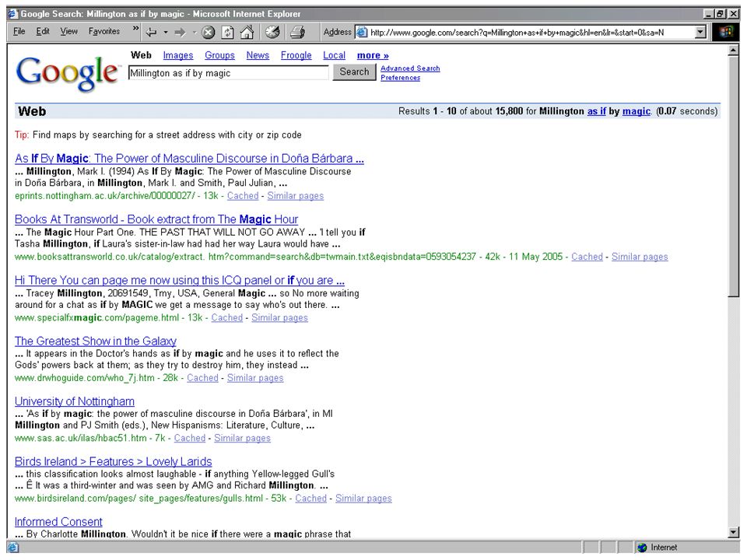Screen dimensions: 747x560
Task: Click the Windows logo throbber icon
Action: click(x=726, y=32)
